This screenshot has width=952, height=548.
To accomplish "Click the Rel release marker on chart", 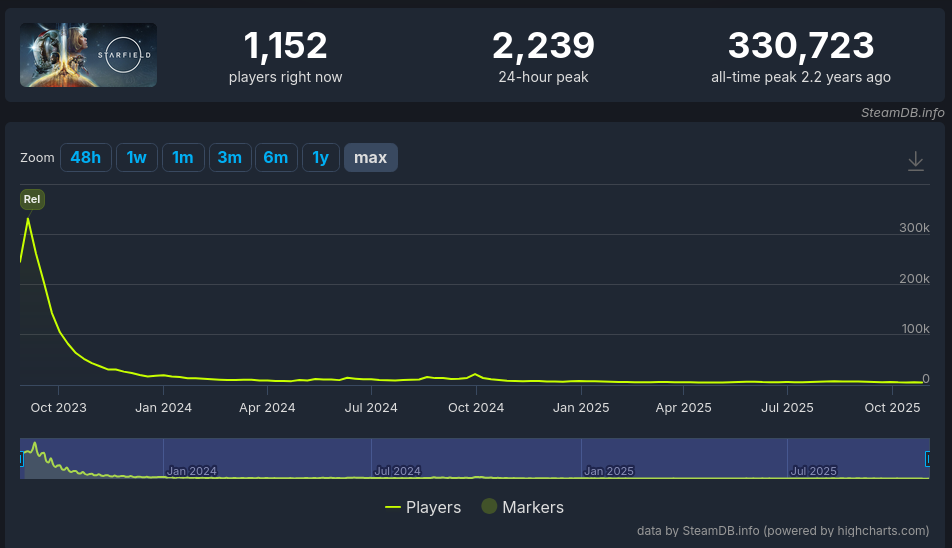I will (x=32, y=199).
